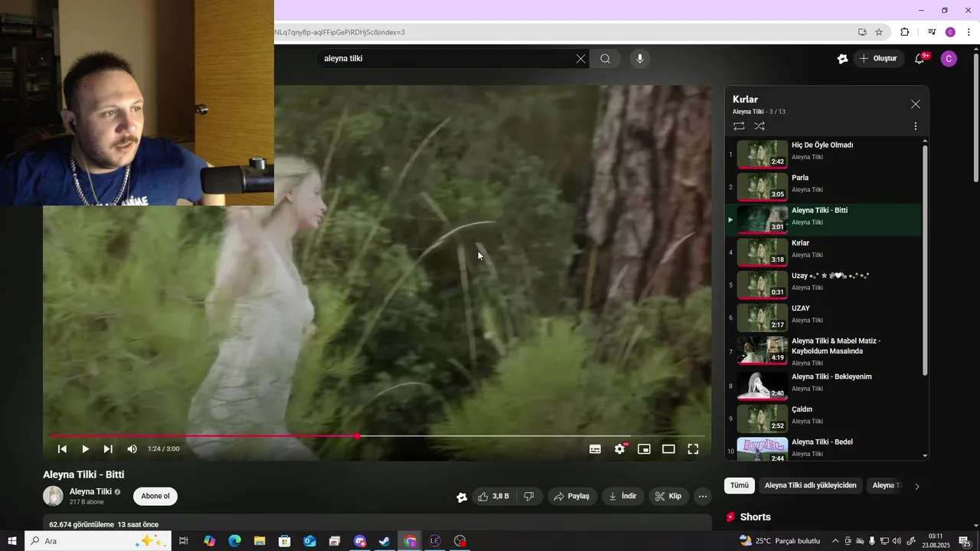Open Steam from the taskbar
Image resolution: width=980 pixels, height=551 pixels.
[384, 541]
